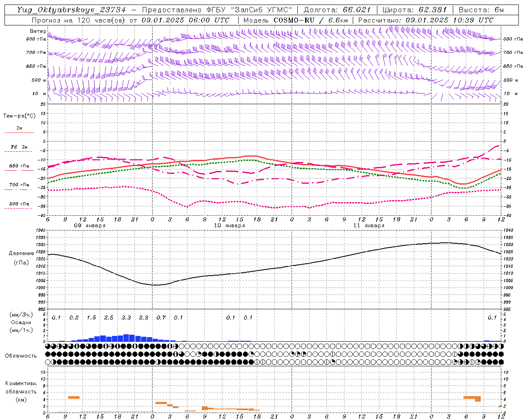Select the Тем-ра(°C) temperature axis label
This screenshot has height=420, width=525.
coord(19,116)
